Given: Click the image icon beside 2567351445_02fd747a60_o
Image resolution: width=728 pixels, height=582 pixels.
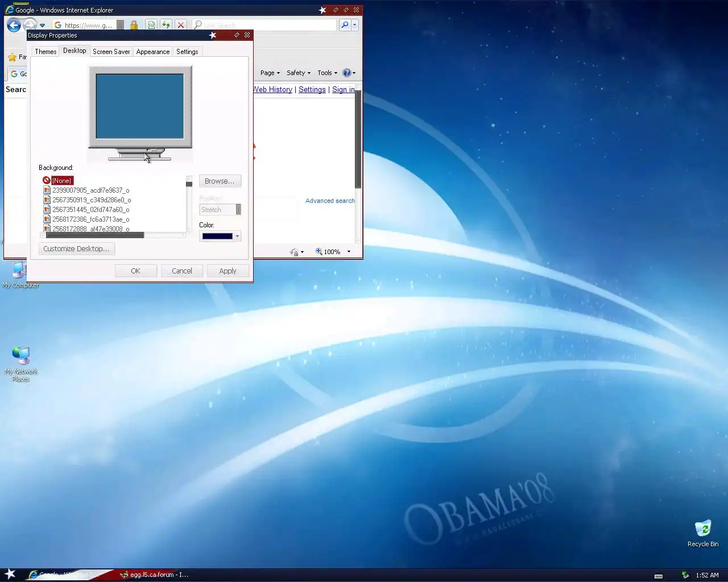Looking at the screenshot, I should 47,210.
